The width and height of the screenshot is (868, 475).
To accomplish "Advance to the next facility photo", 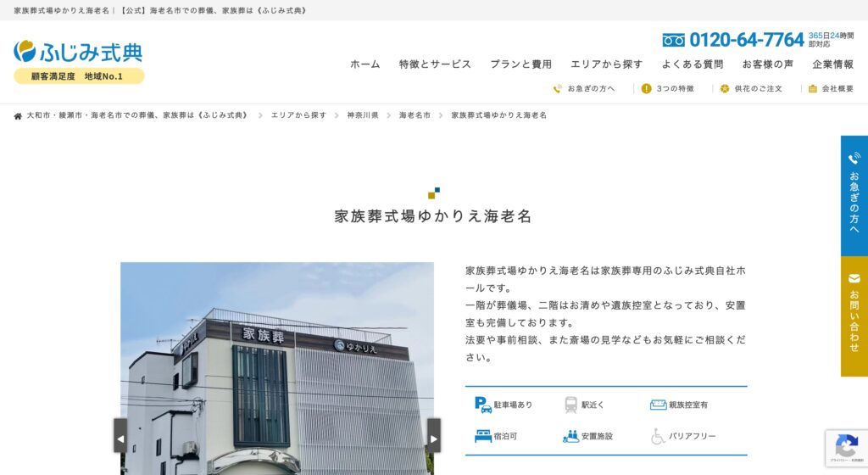I will (433, 437).
